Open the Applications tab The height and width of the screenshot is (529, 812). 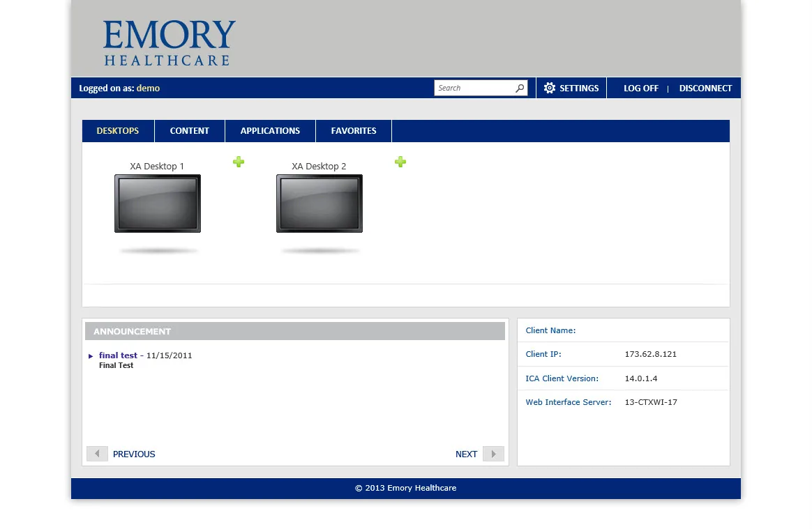pyautogui.click(x=271, y=131)
